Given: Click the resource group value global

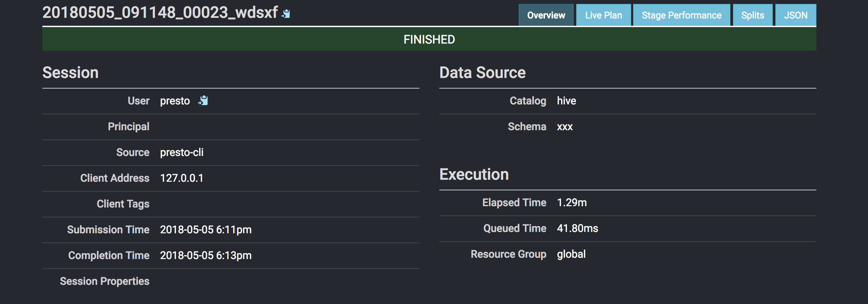Looking at the screenshot, I should (x=571, y=254).
